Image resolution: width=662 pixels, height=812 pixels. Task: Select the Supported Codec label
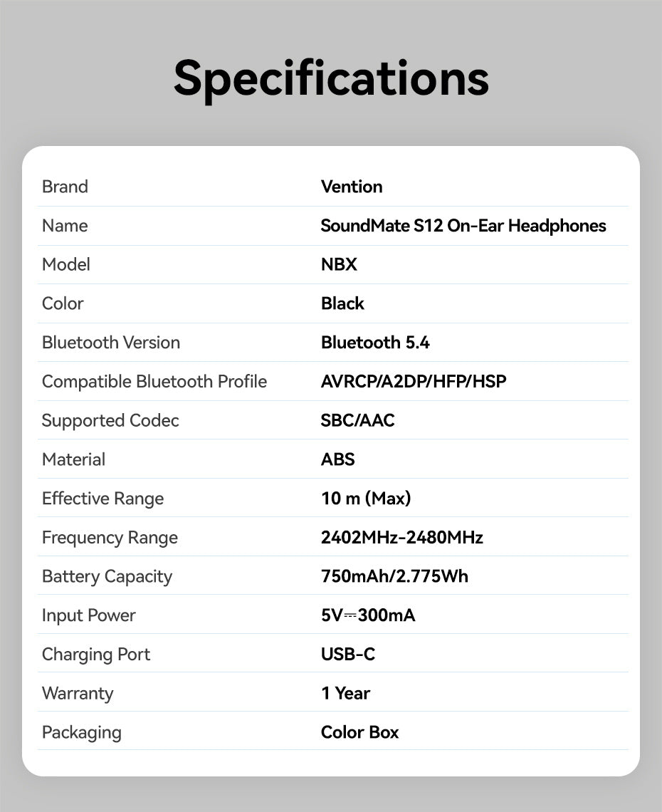[x=110, y=421]
